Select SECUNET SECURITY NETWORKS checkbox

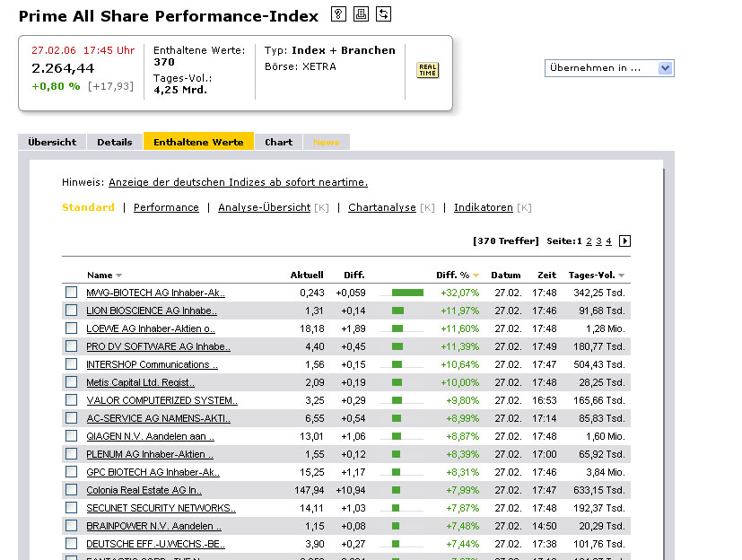tap(72, 508)
